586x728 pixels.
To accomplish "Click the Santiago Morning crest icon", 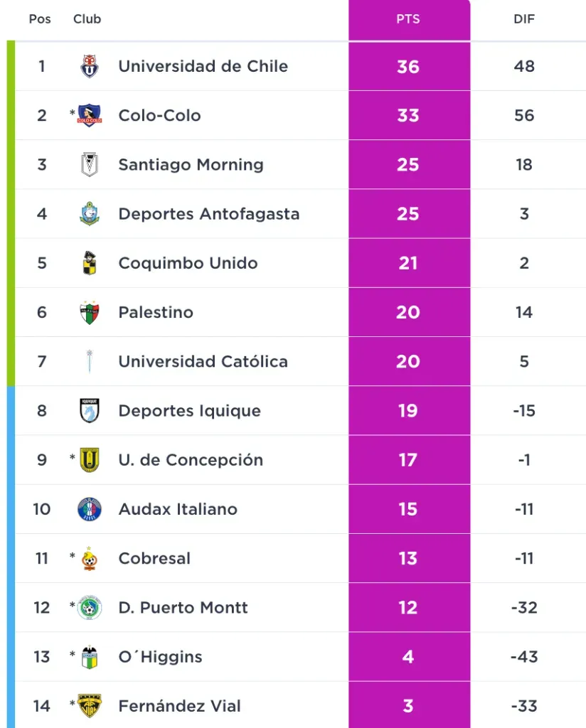I will point(90,165).
